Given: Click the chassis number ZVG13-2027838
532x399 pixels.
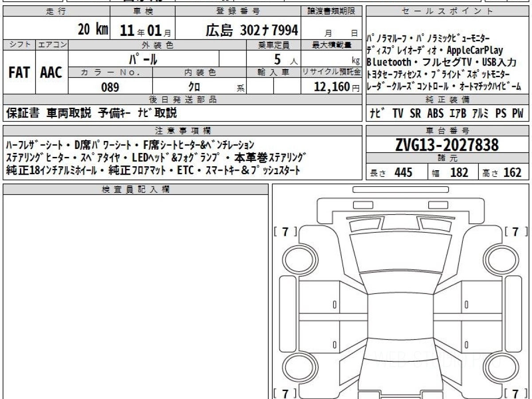Looking at the screenshot, I should pyautogui.click(x=447, y=145).
